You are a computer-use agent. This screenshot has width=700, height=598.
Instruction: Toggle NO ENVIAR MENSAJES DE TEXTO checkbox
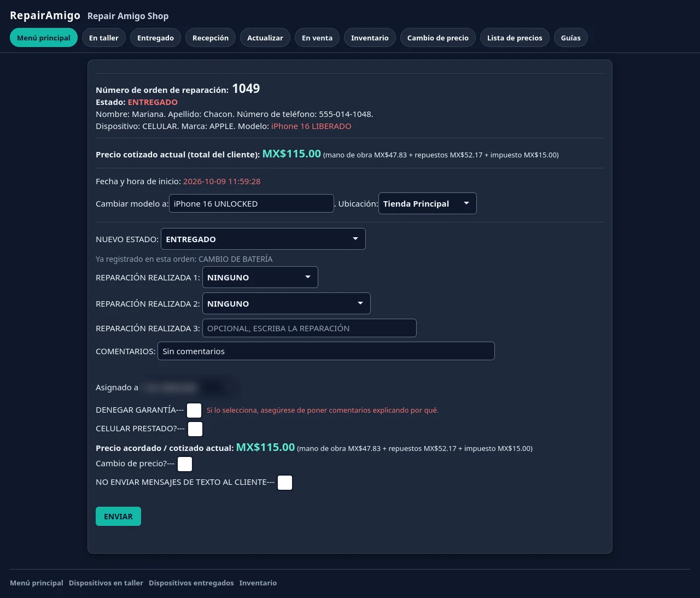click(x=285, y=483)
